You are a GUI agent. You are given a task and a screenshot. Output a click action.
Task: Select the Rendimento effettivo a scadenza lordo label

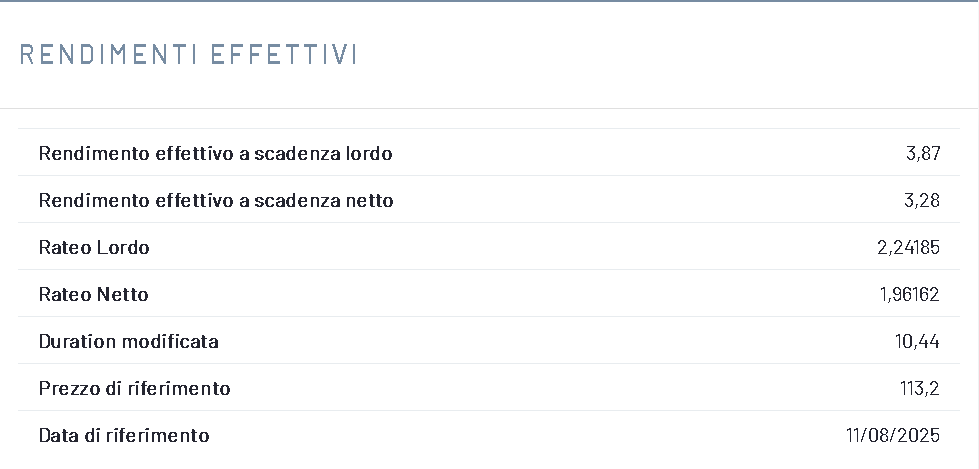click(215, 154)
